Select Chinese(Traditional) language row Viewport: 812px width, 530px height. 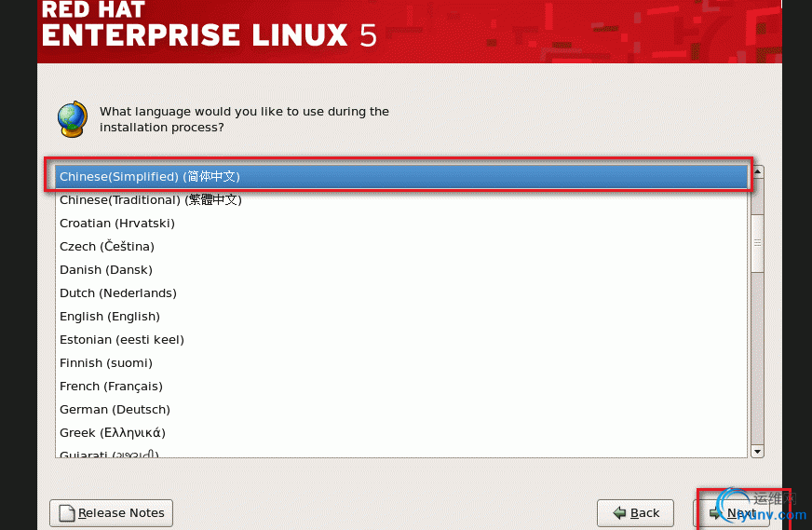pyautogui.click(x=401, y=200)
